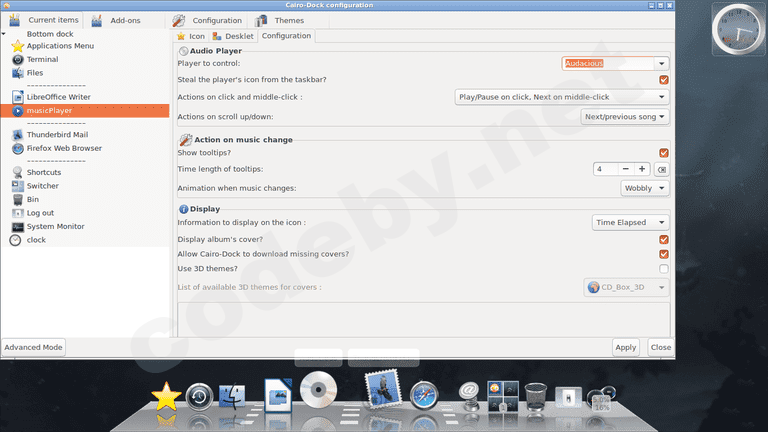Click the analog clock desklet on desktop

738,28
